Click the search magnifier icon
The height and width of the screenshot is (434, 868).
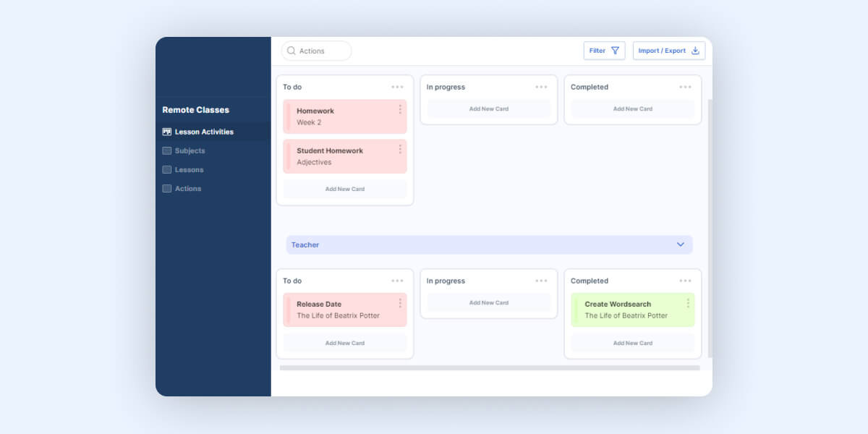click(292, 51)
